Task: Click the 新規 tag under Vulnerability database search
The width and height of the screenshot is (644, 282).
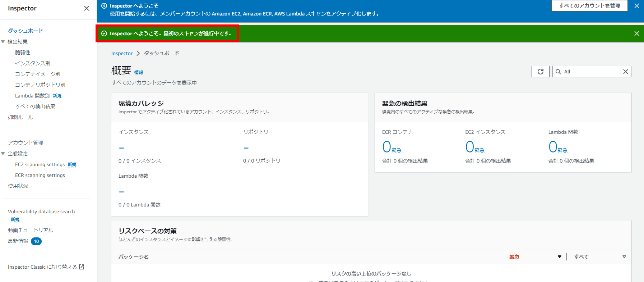Action: pyautogui.click(x=15, y=219)
